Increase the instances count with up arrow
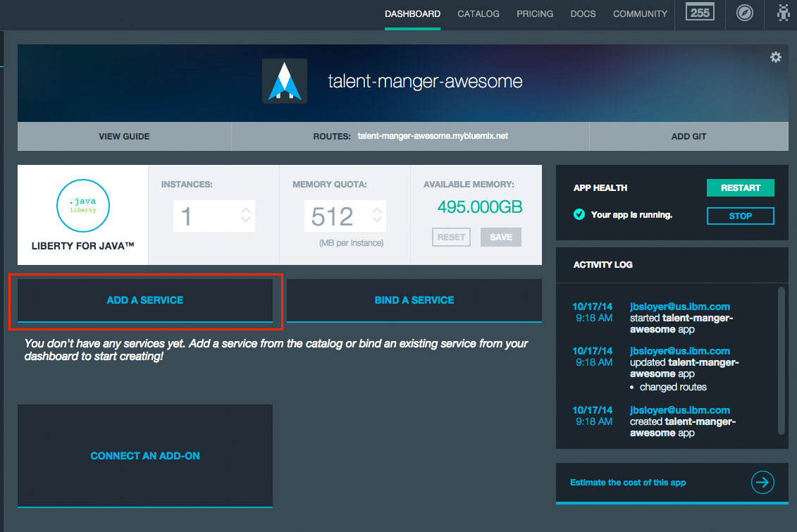Screen dimensions: 797x532 pyautogui.click(x=246, y=210)
